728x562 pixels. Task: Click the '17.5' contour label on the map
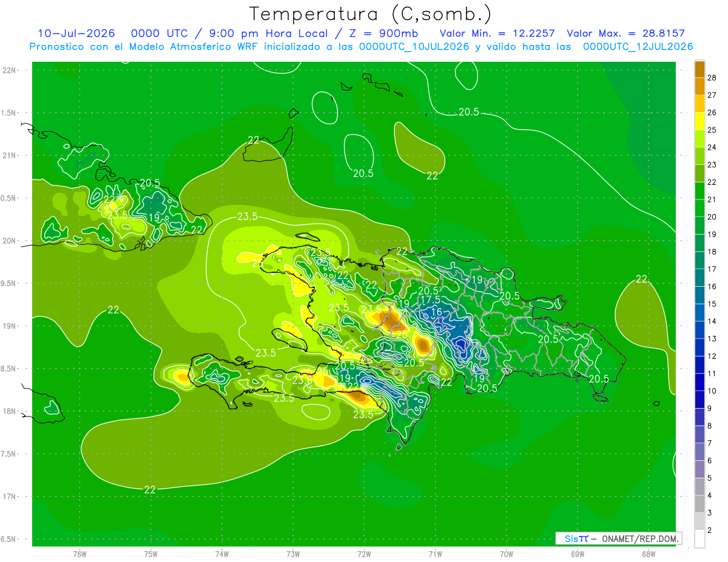click(x=430, y=300)
